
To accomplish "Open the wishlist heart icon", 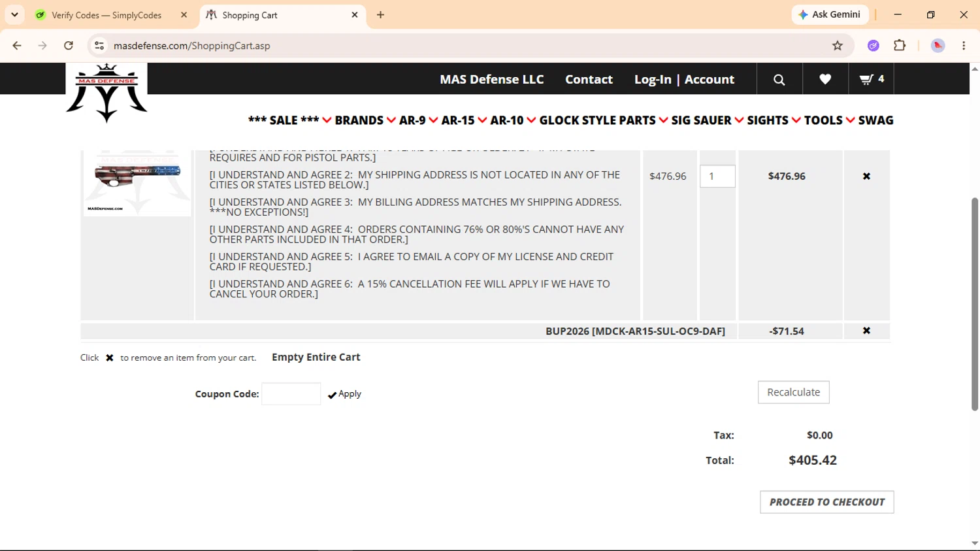I will click(x=825, y=79).
